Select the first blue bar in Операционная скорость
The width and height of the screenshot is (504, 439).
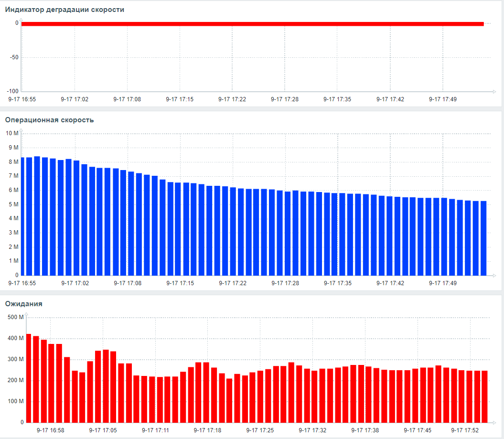coord(23,216)
